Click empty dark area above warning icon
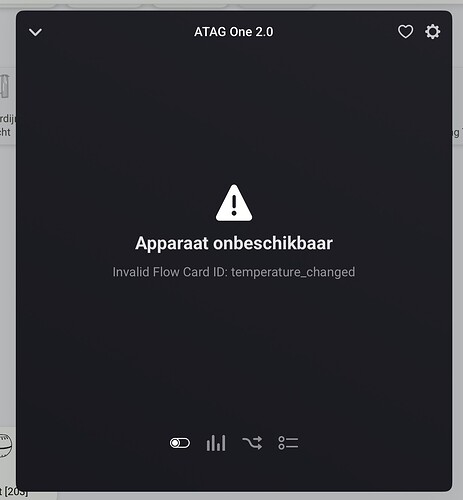This screenshot has height=500, width=463. (x=234, y=110)
